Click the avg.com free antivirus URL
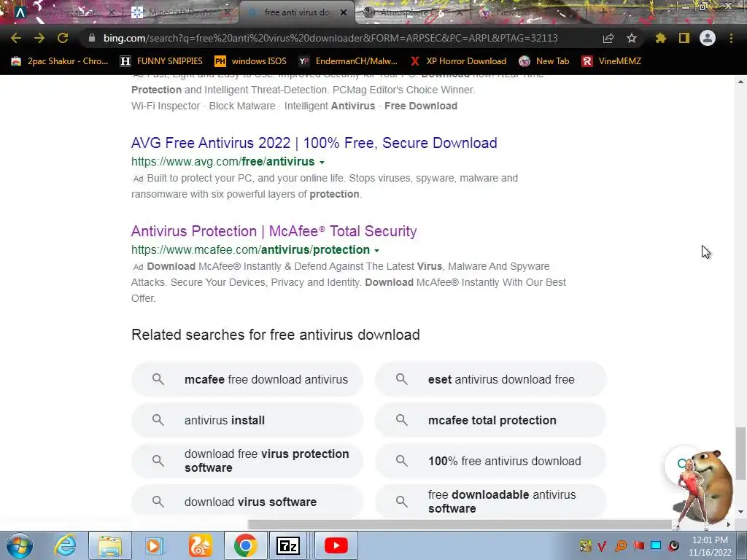The height and width of the screenshot is (560, 747). 223,161
